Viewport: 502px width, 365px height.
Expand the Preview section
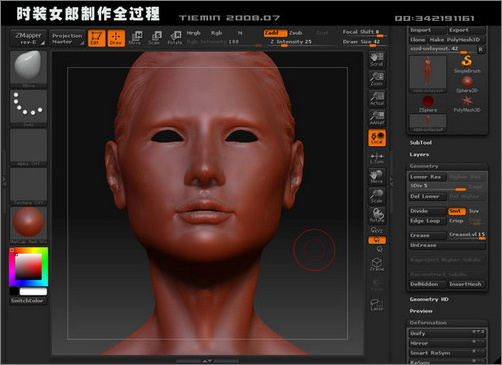click(421, 311)
